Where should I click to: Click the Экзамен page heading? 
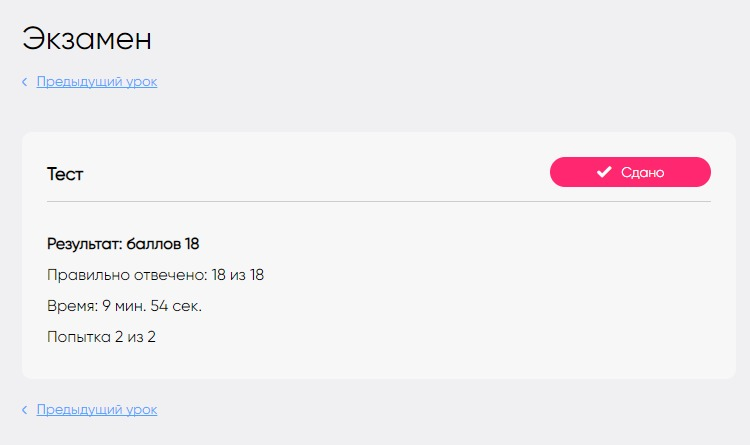(x=87, y=40)
